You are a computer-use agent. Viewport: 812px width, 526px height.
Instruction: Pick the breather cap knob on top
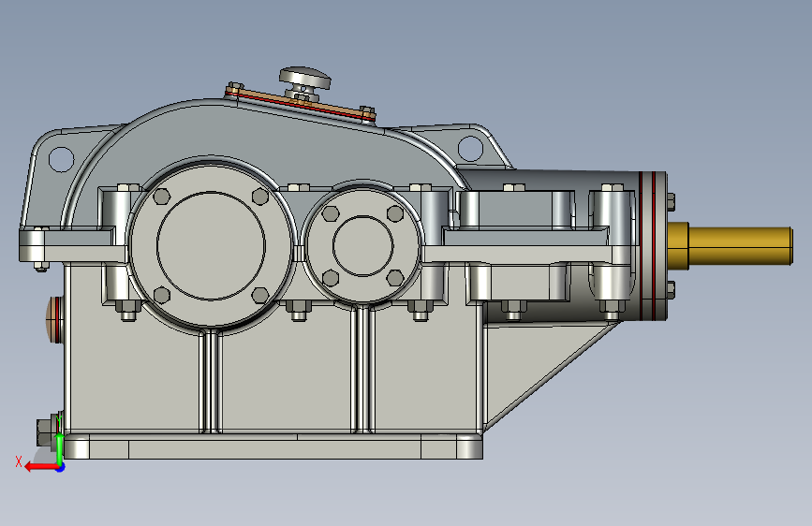(x=305, y=78)
